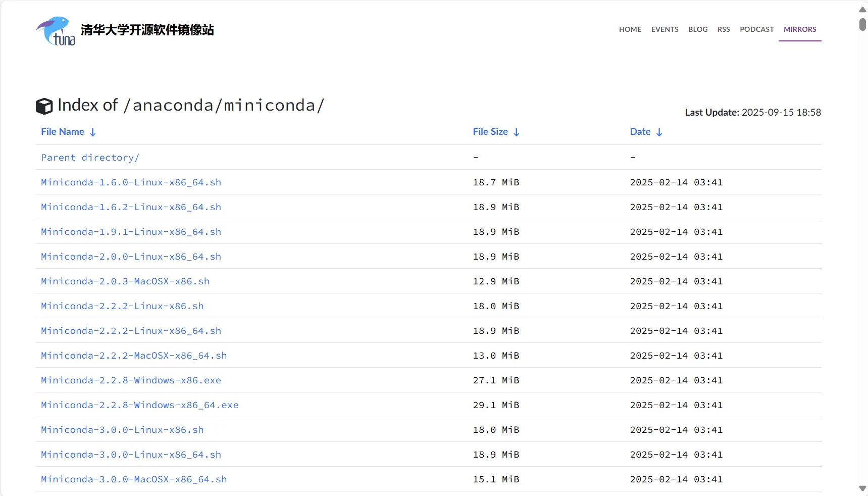This screenshot has height=496, width=868.
Task: Download Miniconda-3.0.0-MacOSX-x86_64.sh
Action: [x=134, y=479]
